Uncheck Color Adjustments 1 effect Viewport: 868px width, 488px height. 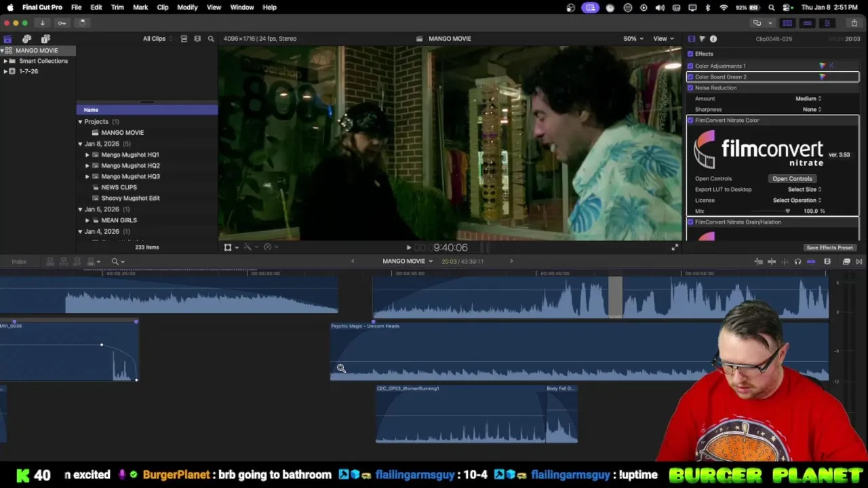pos(690,66)
